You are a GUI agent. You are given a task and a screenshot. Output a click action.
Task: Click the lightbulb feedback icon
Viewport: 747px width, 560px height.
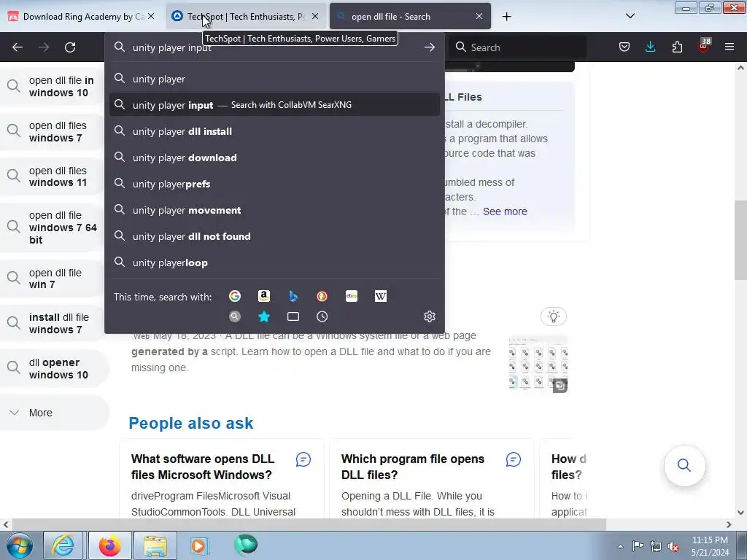point(554,316)
